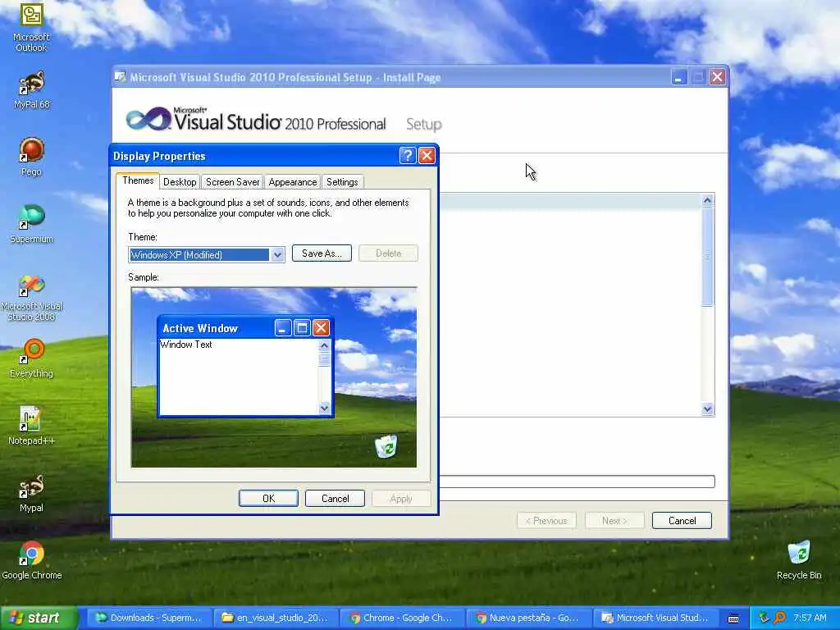The height and width of the screenshot is (630, 840).
Task: Switch to the Themes tab
Action: point(138,180)
